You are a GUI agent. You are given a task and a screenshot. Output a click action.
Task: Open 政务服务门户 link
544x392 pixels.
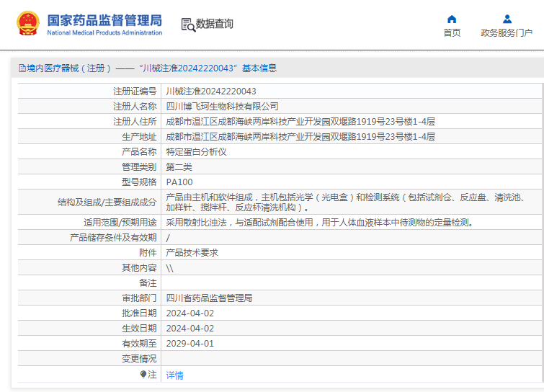(507, 32)
